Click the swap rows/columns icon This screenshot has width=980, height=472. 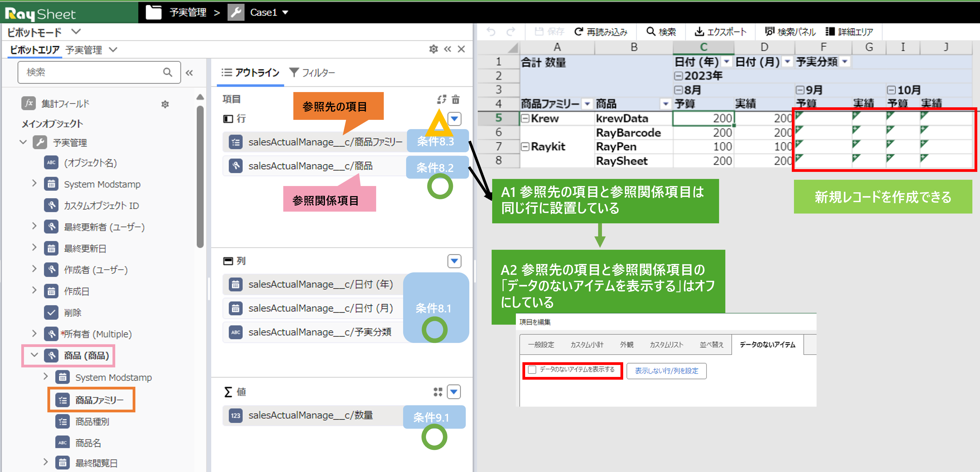pos(441,99)
